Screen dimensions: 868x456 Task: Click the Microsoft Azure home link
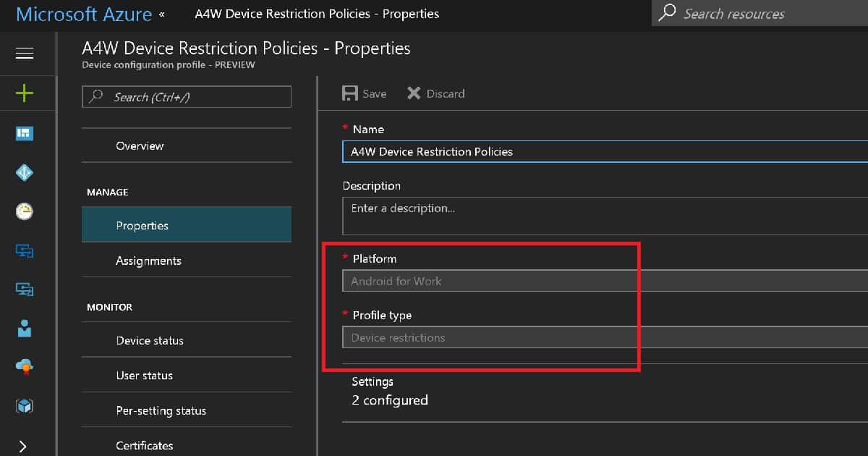click(84, 14)
